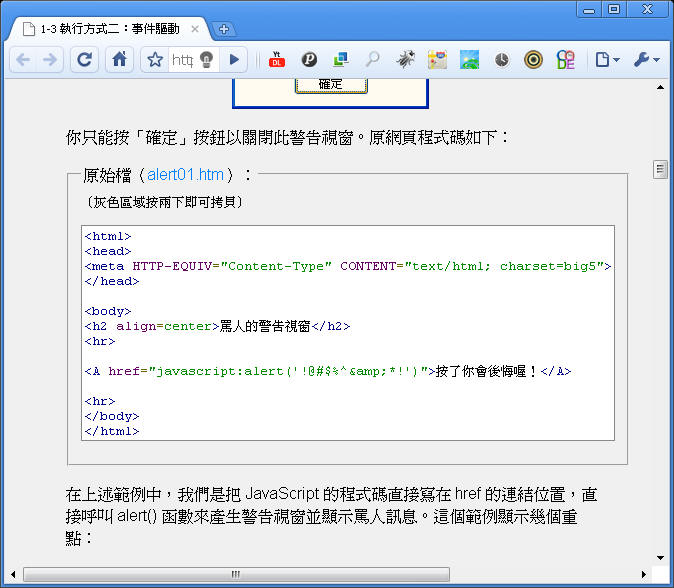Open the alert01.htm link

point(185,175)
